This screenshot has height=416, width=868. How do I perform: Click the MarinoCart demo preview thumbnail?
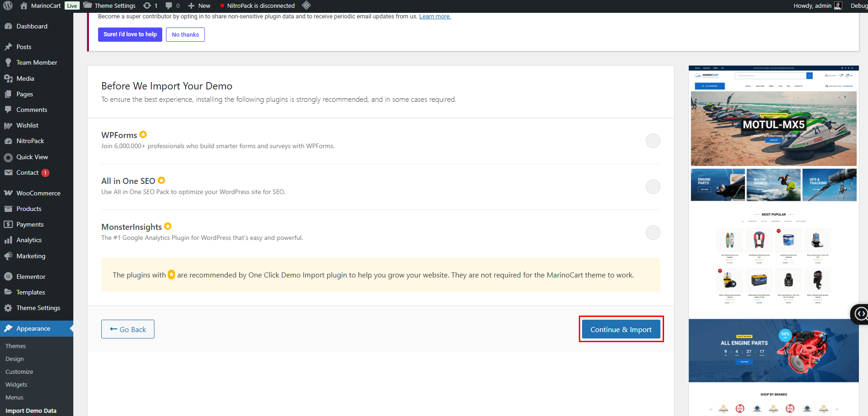773,239
